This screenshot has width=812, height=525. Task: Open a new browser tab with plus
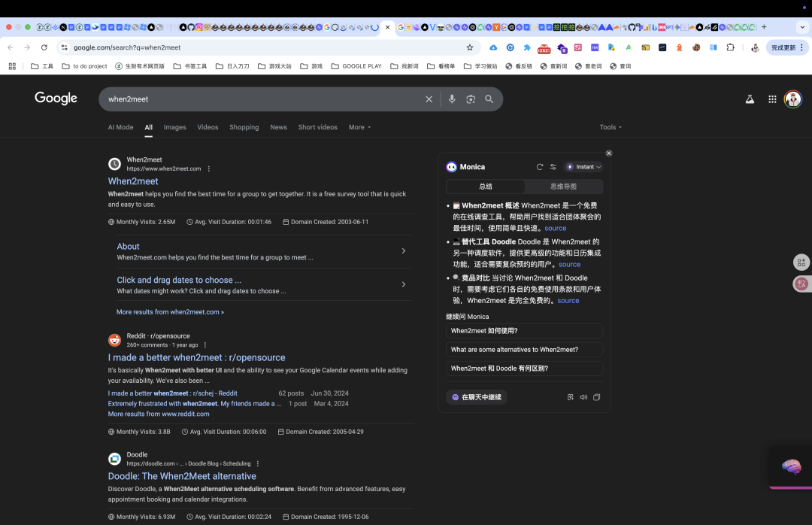click(764, 27)
